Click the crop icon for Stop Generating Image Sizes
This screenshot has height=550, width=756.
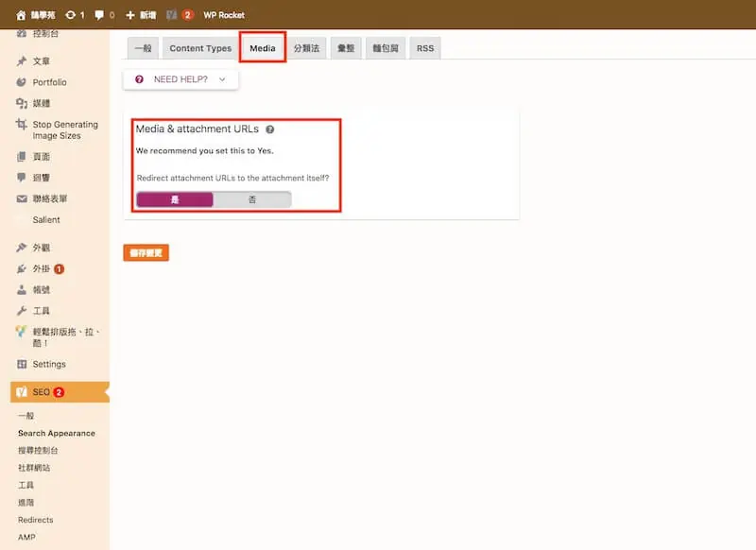21,125
